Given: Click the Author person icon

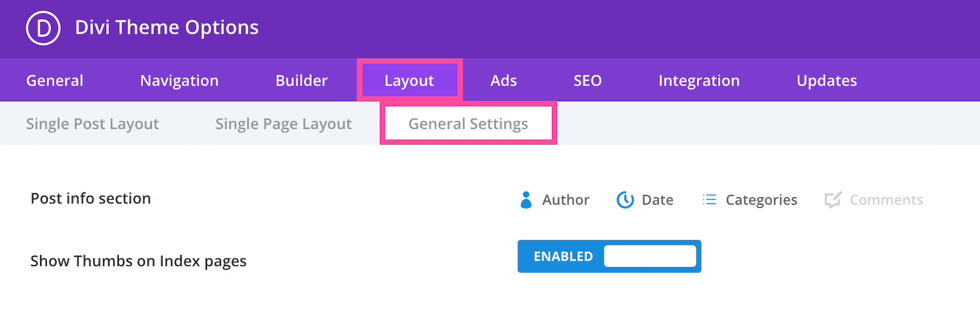Looking at the screenshot, I should 526,200.
